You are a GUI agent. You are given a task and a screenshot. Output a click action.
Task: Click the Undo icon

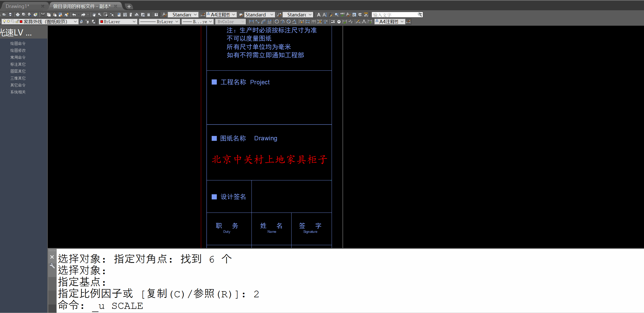coord(74,15)
